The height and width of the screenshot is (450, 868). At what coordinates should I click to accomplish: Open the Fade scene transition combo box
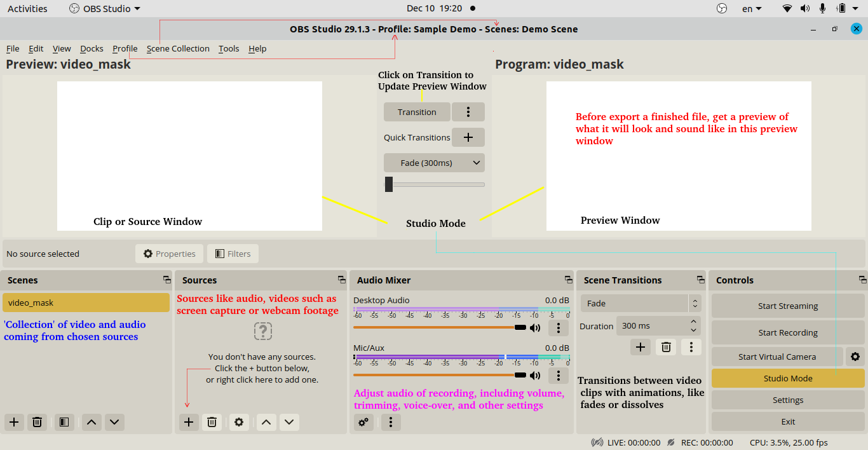pyautogui.click(x=641, y=303)
